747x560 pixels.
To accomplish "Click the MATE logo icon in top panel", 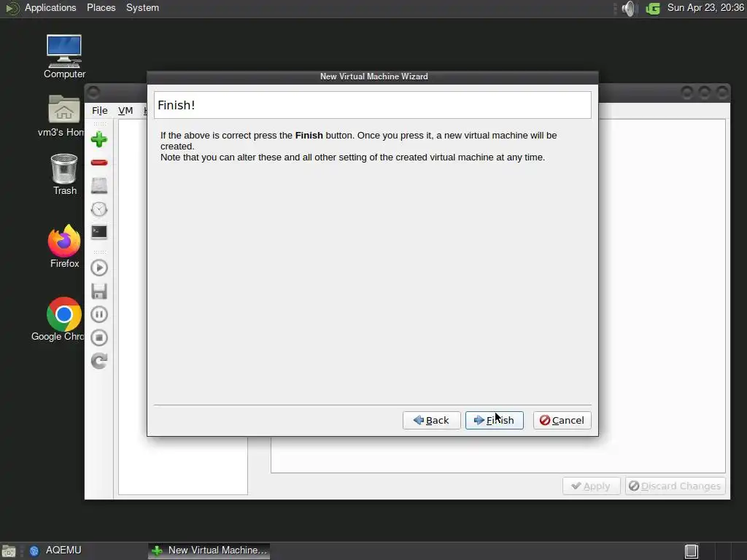I will point(12,8).
